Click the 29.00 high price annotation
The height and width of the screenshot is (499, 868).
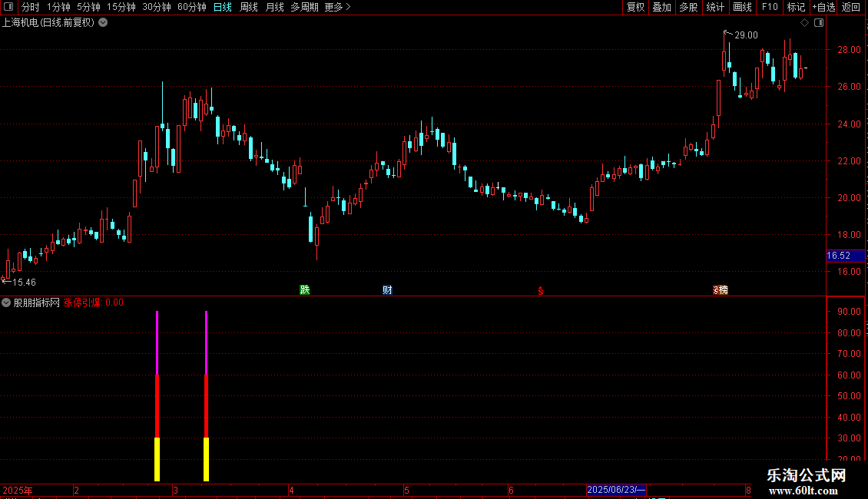click(x=746, y=35)
